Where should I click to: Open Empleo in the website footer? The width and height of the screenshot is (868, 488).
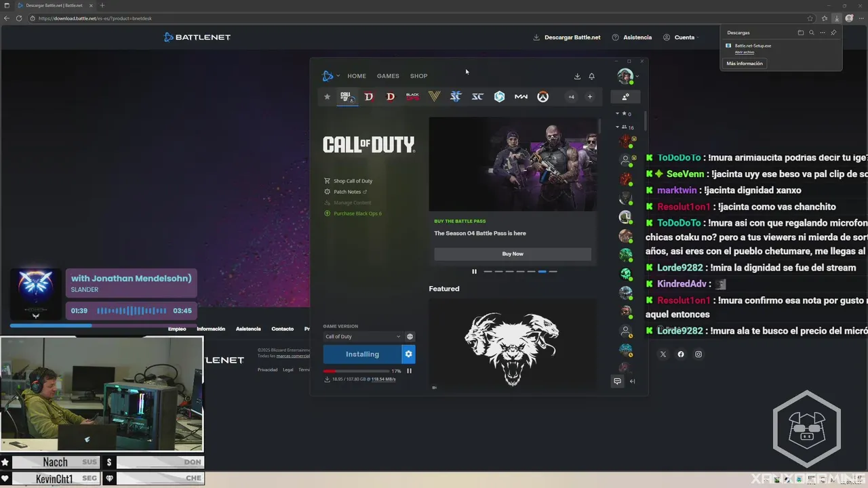coord(177,329)
